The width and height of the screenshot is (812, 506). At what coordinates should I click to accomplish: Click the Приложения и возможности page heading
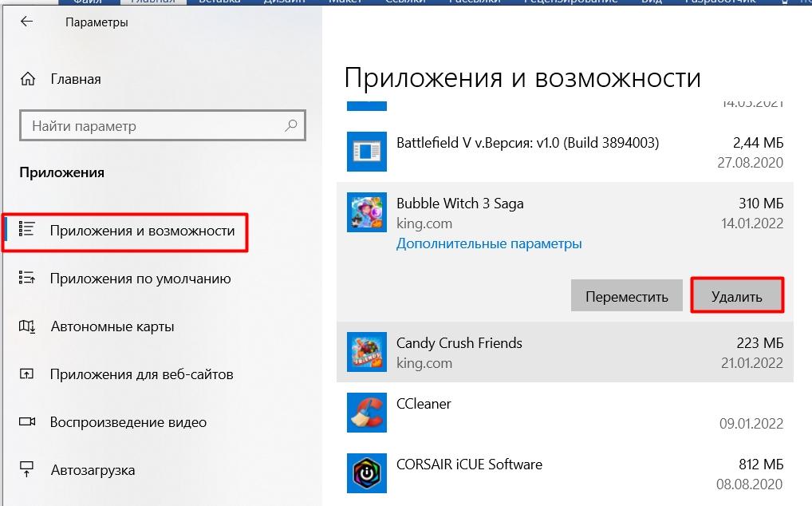pyautogui.click(x=522, y=79)
